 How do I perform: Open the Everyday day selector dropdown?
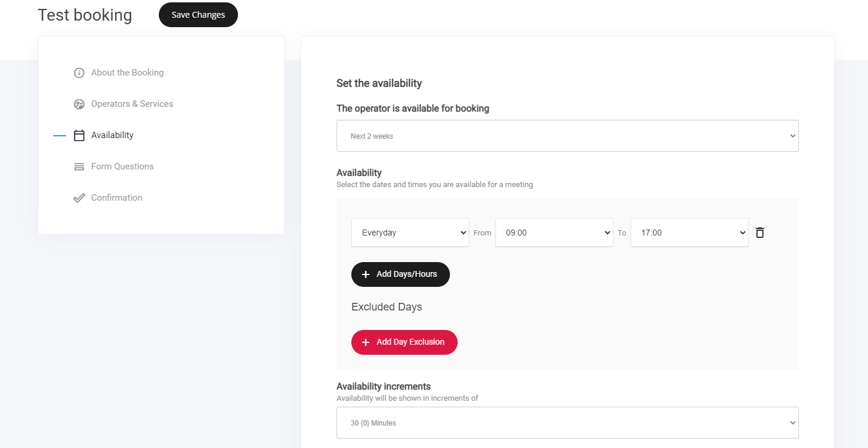410,233
